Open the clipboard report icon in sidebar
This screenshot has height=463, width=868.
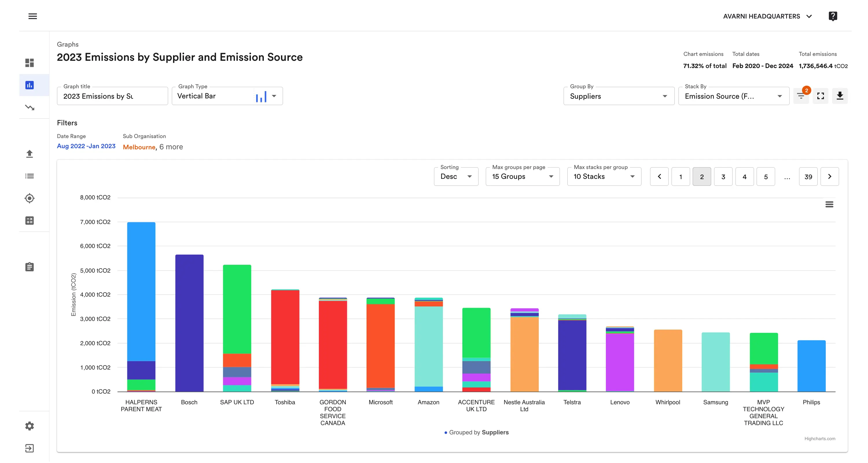(x=30, y=267)
